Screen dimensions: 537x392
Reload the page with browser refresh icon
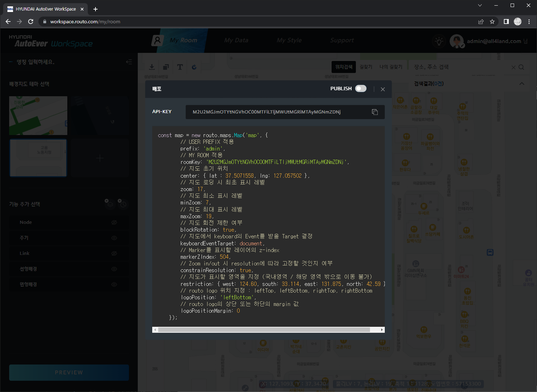31,22
